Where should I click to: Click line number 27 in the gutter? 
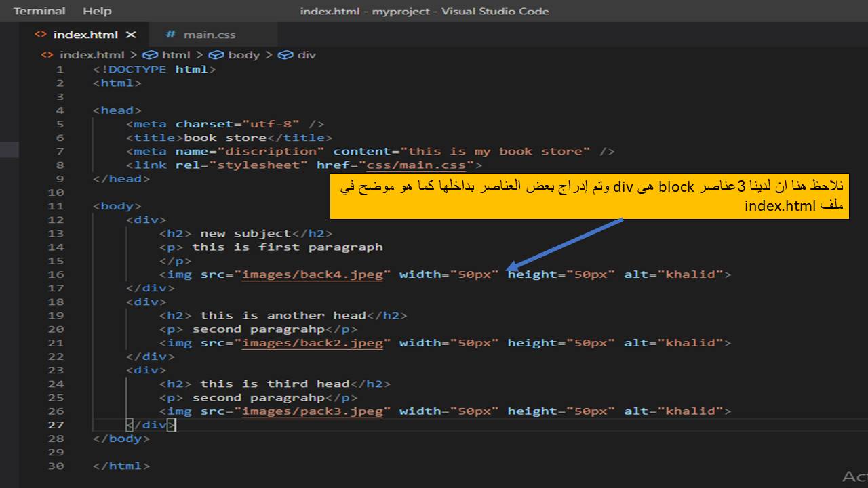coord(56,425)
